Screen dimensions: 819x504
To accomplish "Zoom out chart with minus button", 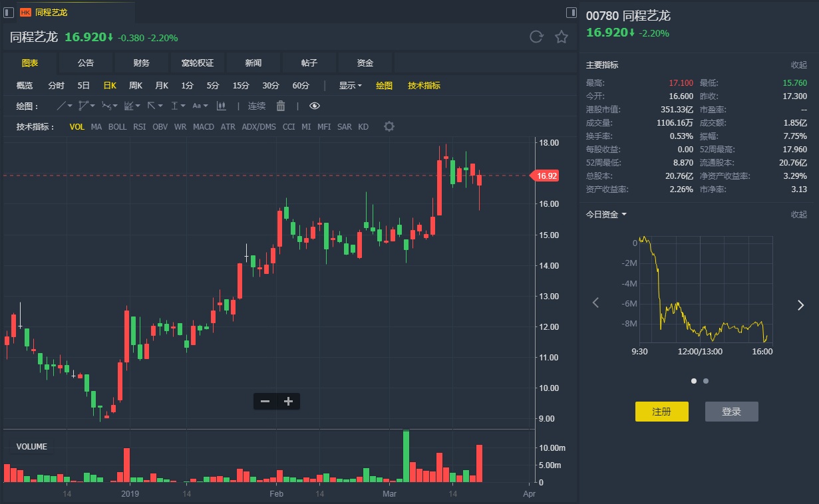I will (265, 401).
